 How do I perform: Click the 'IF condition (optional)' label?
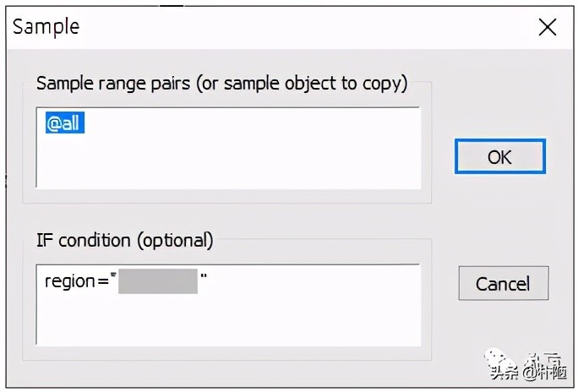124,240
